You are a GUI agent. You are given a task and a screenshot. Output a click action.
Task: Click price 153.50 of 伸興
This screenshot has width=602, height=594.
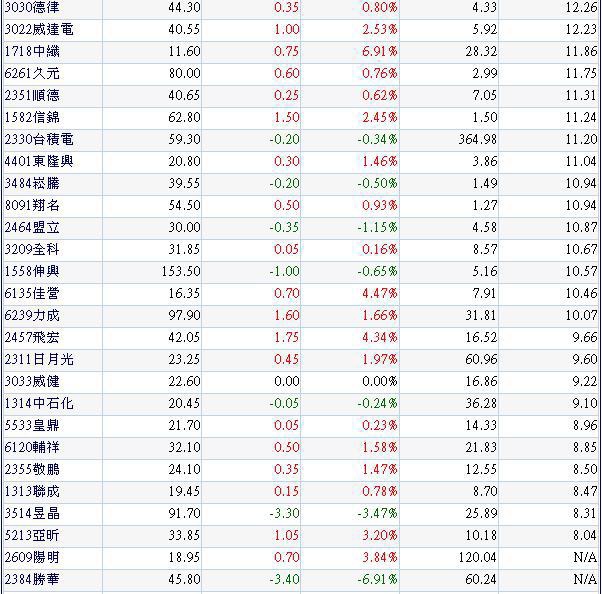coord(181,271)
